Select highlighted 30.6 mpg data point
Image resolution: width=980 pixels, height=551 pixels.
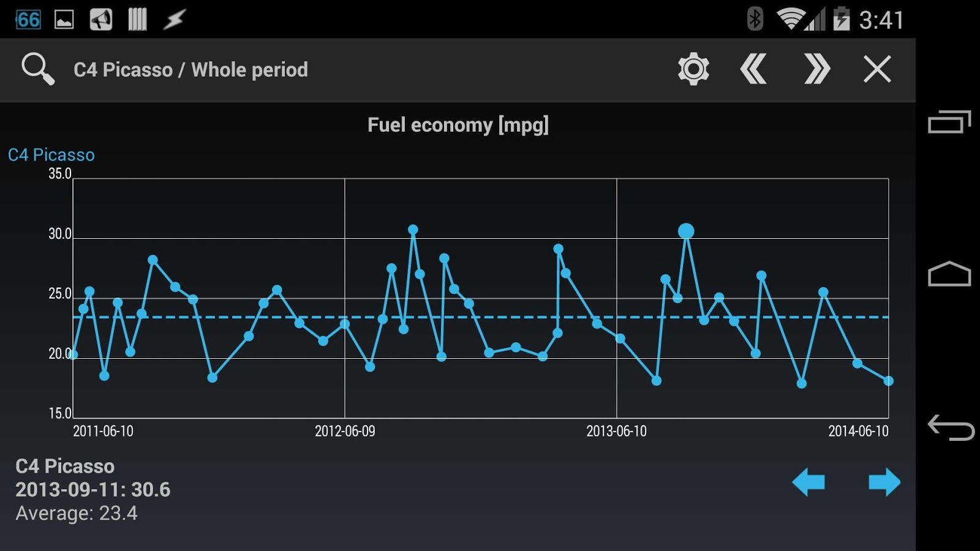pos(686,231)
